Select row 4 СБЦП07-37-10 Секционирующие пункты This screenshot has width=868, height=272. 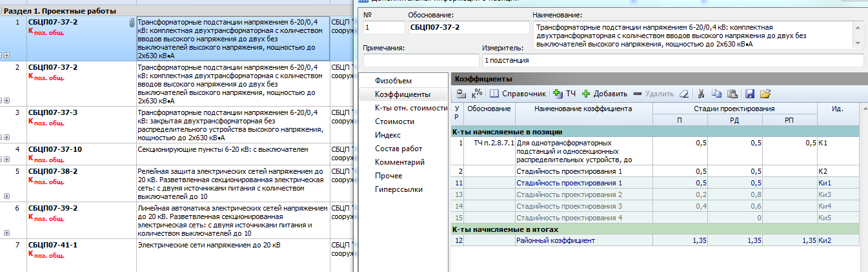[x=176, y=155]
